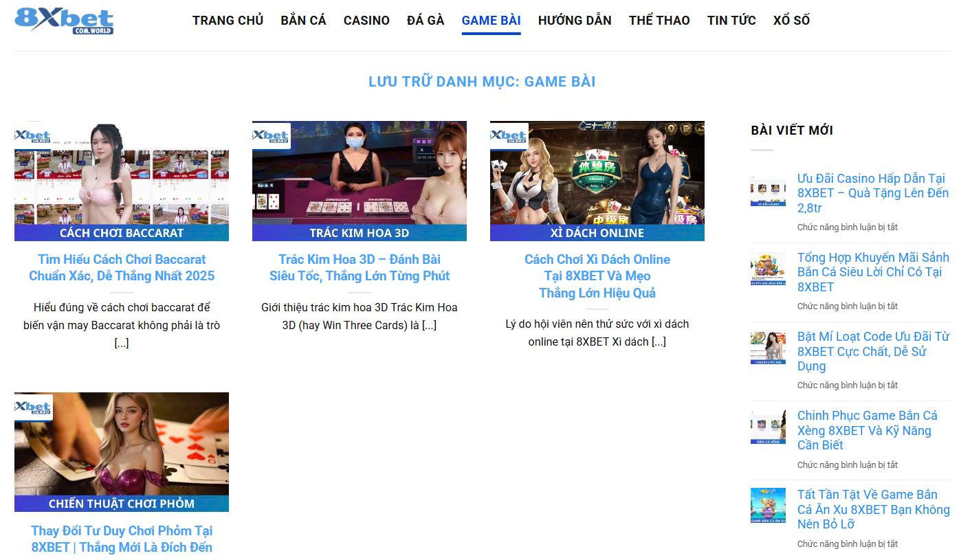This screenshot has width=961, height=560.
Task: Open sidebar link Chinh Phục Game Bắn Cá Xèng
Action: 867,430
